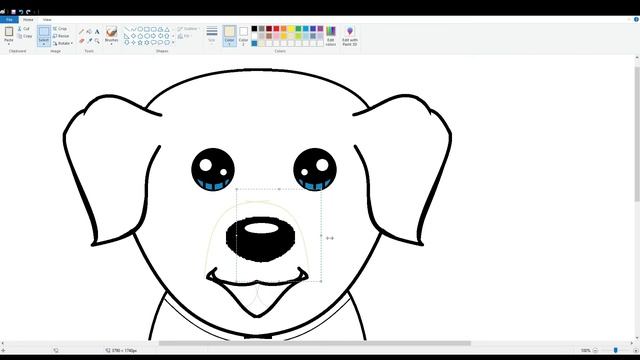Open the Rotate dropdown
Viewport: 640px width, 360px height.
[x=63, y=43]
